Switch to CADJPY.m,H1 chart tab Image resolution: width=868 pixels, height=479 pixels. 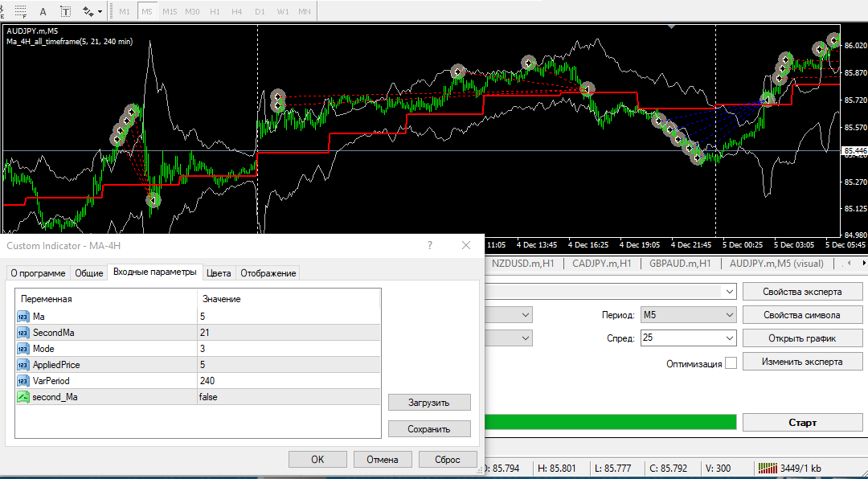602,264
